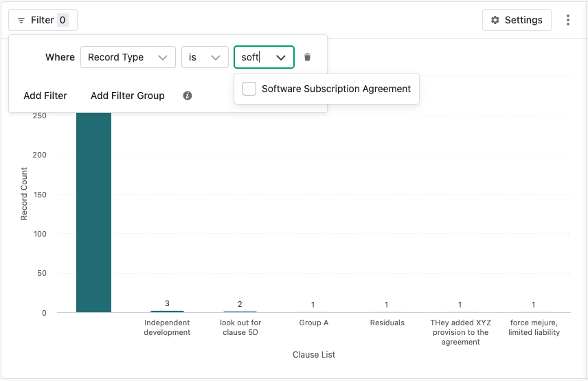Click Add Filter
The width and height of the screenshot is (588, 381).
(45, 96)
